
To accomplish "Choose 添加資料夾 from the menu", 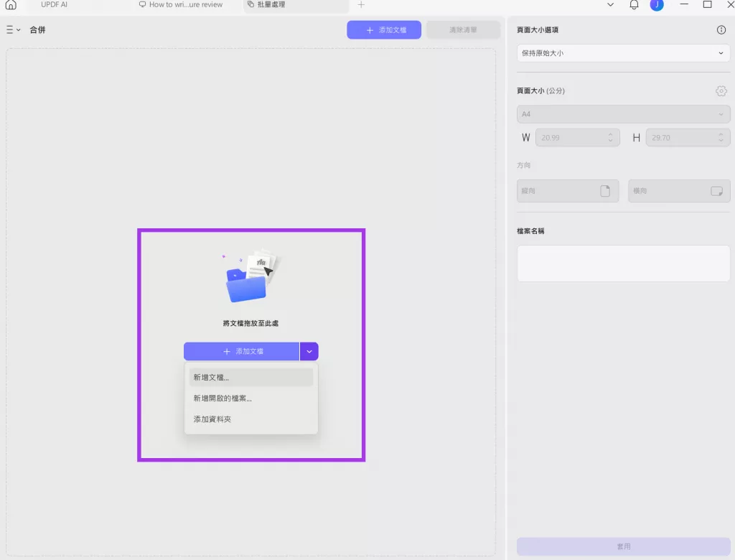I will [251, 419].
